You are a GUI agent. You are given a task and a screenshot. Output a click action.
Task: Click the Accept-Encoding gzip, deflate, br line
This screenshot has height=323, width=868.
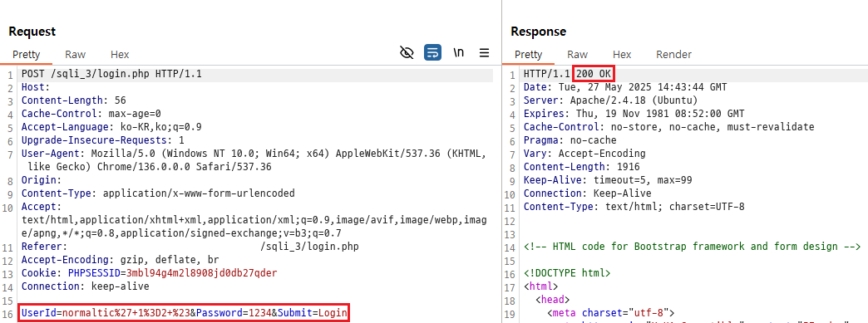pyautogui.click(x=120, y=260)
